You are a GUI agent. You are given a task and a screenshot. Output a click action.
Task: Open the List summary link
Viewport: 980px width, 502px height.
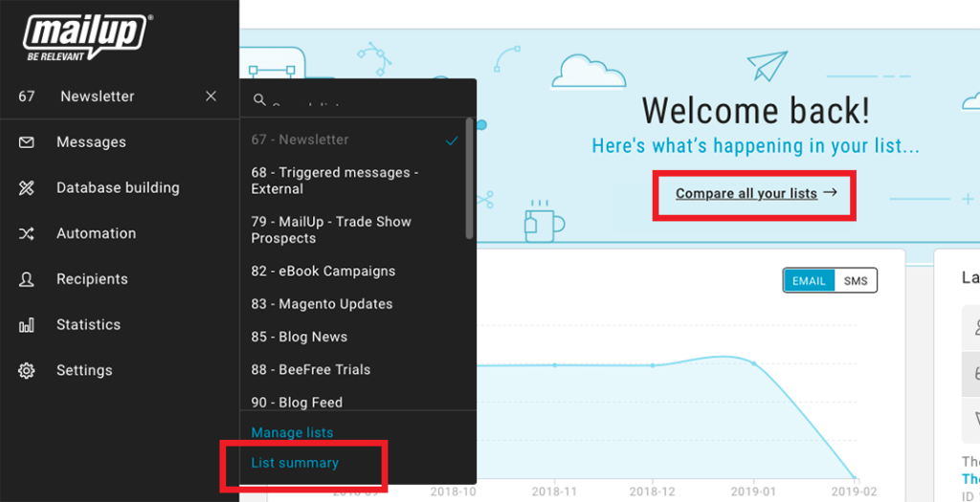coord(295,463)
